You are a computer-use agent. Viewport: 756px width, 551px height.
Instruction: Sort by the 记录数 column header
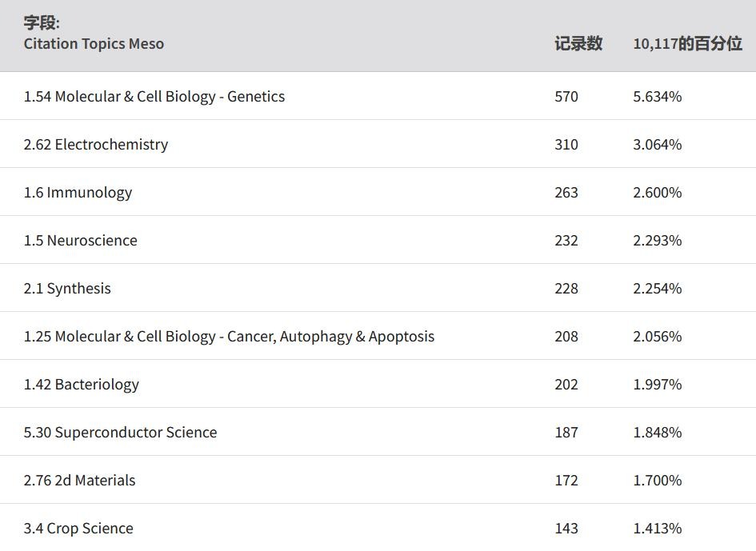pyautogui.click(x=578, y=43)
